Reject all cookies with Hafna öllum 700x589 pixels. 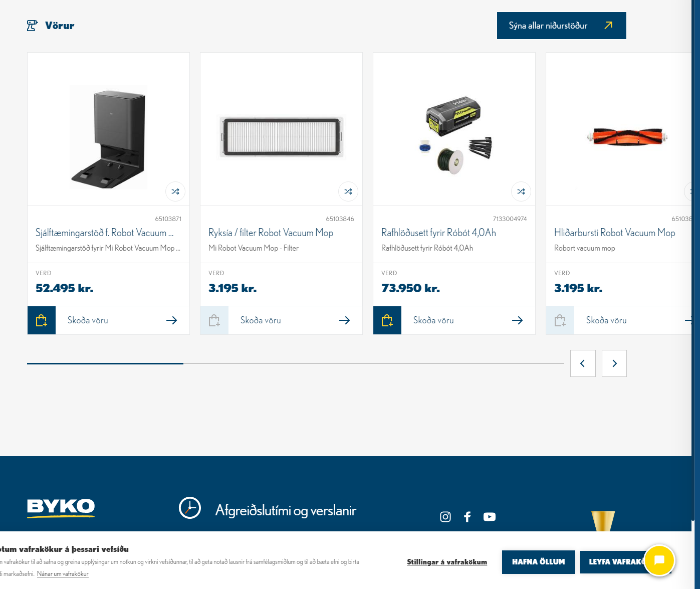[538, 562]
